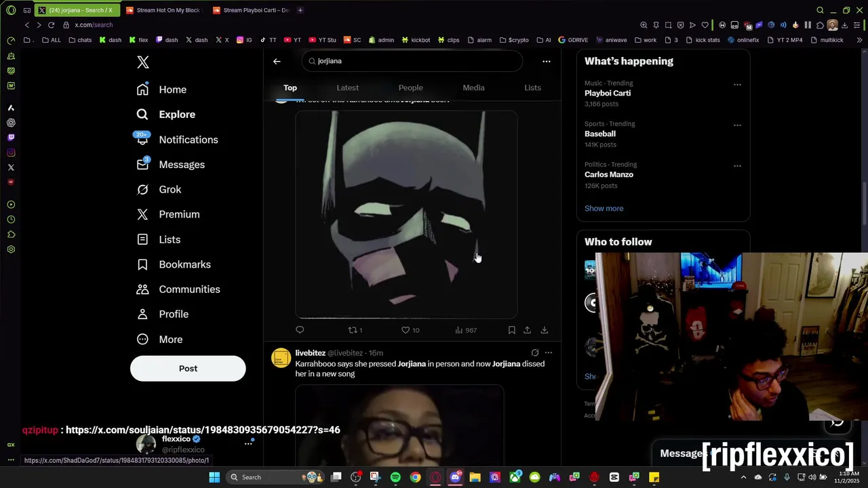Expand bookmarks bar overflow chevron
The width and height of the screenshot is (868, 488).
[859, 40]
